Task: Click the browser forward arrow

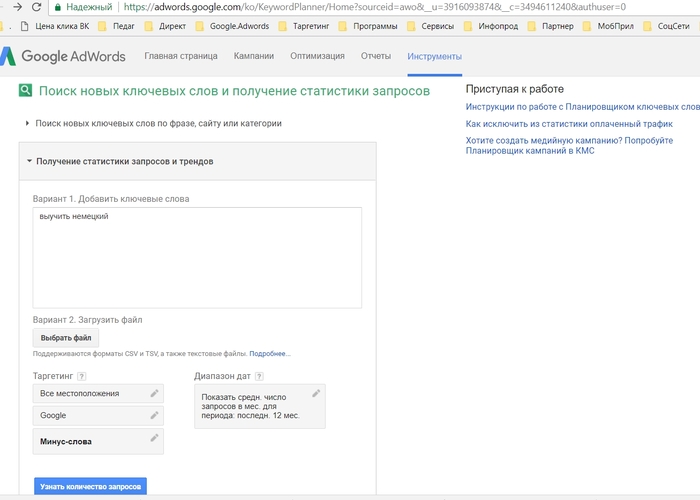Action: click(x=17, y=7)
